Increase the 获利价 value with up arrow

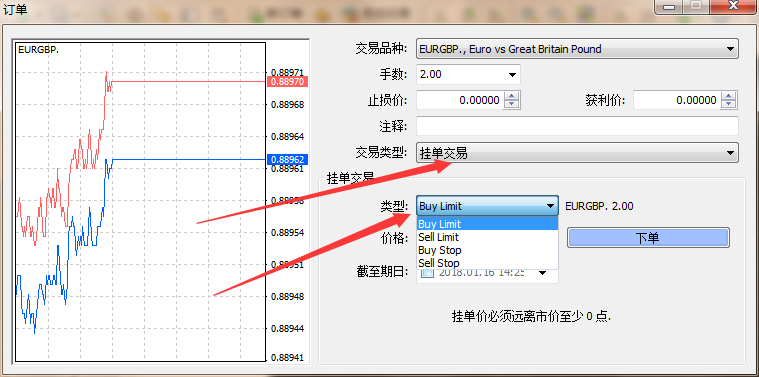(x=729, y=96)
